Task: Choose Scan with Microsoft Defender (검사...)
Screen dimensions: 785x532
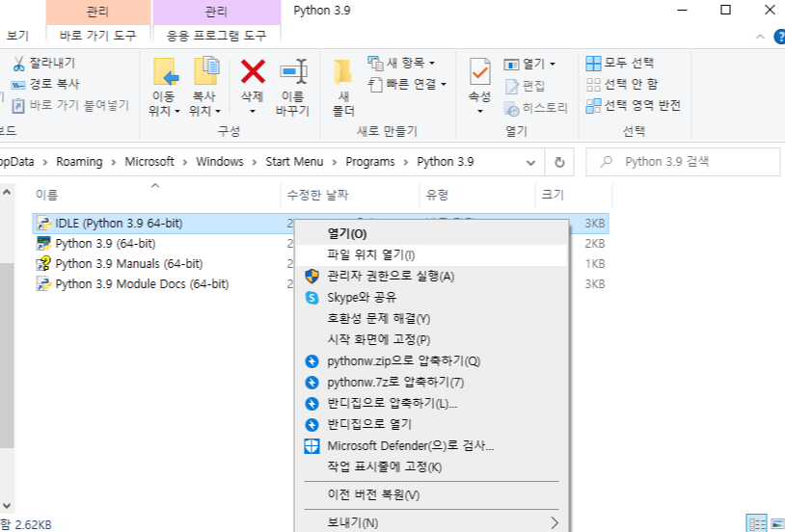Action: (431, 446)
